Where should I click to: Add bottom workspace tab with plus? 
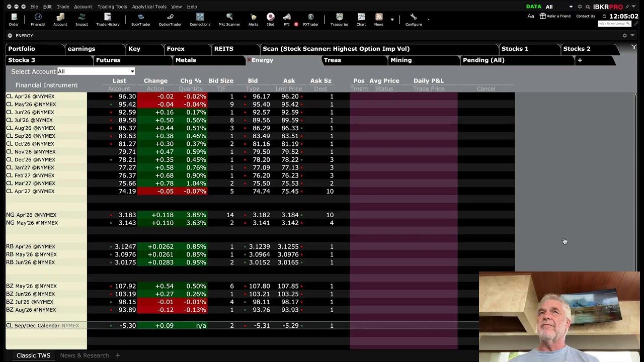(x=118, y=355)
